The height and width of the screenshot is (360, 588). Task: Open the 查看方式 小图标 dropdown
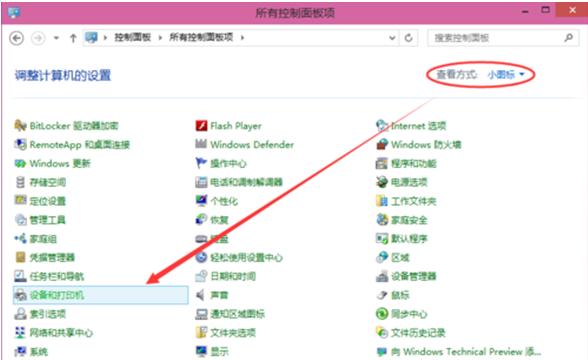pyautogui.click(x=506, y=74)
